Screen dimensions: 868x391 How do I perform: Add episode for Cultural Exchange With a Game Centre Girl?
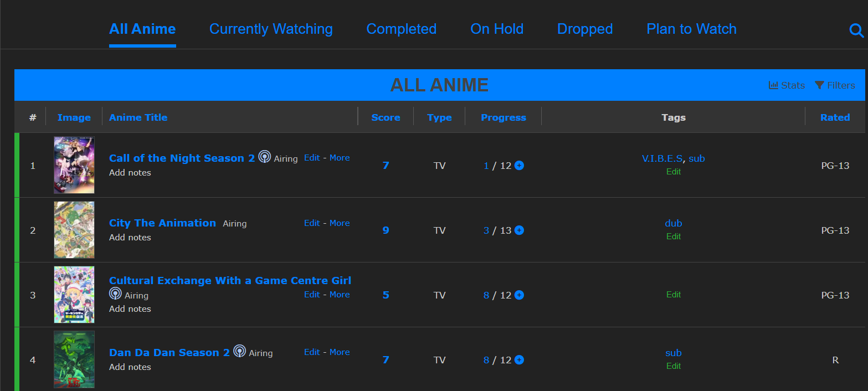point(519,295)
